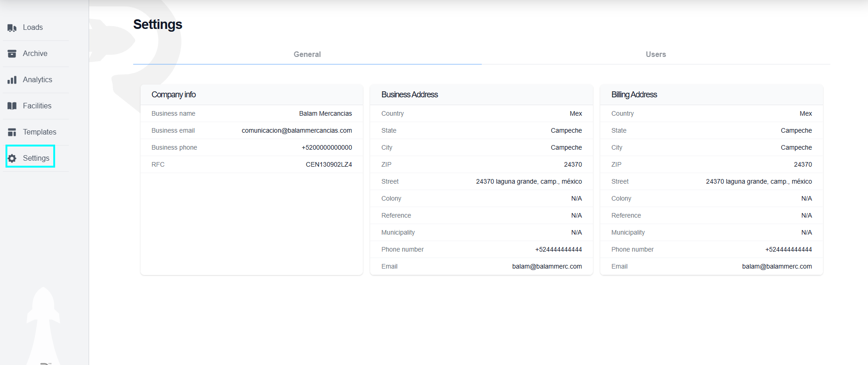Open the Analytics page label
Image resolution: width=868 pixels, height=365 pixels.
pos(37,80)
